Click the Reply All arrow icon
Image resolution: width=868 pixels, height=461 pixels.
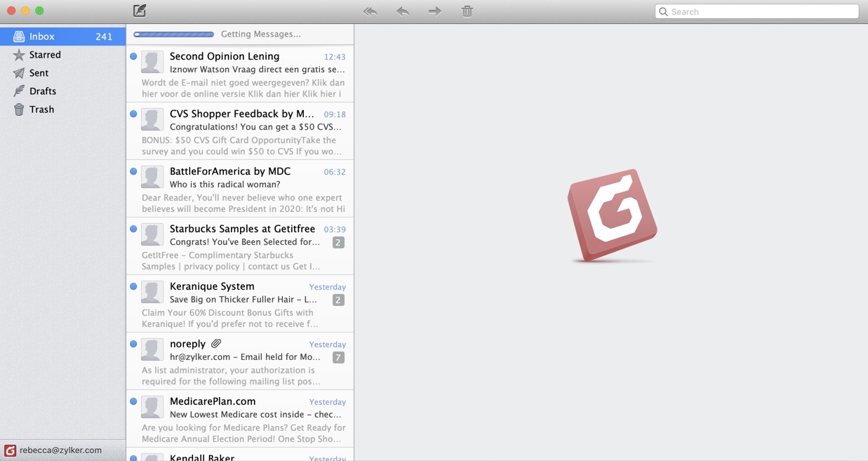click(370, 11)
